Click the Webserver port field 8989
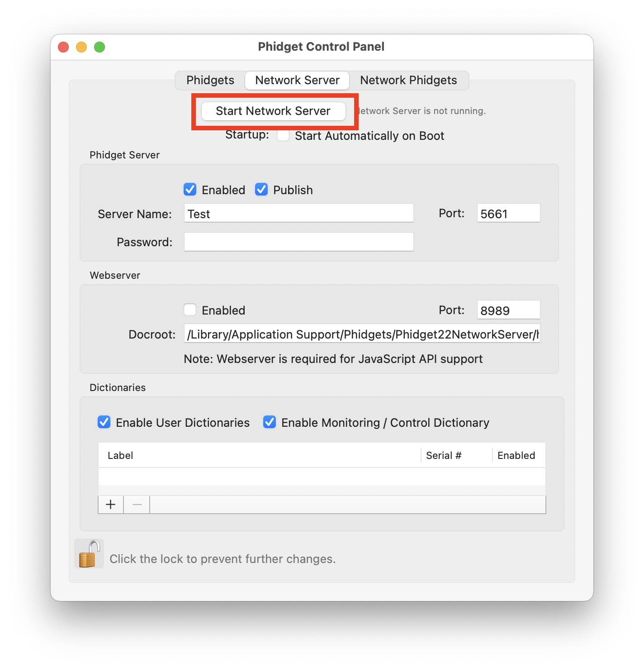 [508, 310]
